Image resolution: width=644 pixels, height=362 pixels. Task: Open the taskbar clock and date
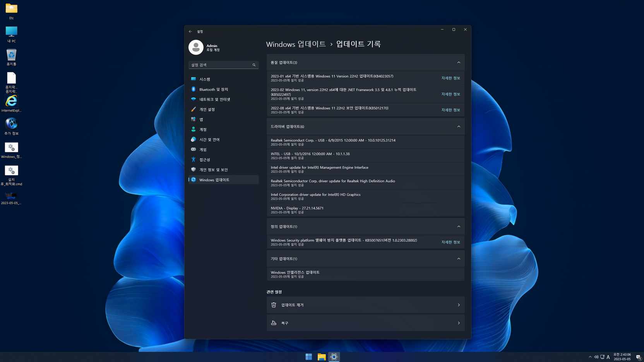pos(622,357)
